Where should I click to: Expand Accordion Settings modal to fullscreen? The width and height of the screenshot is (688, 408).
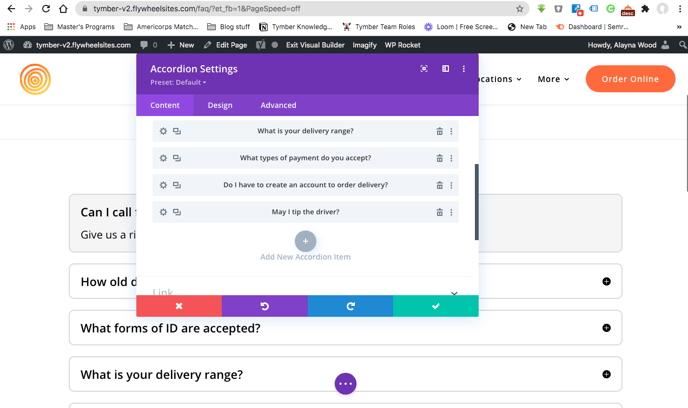pyautogui.click(x=424, y=68)
